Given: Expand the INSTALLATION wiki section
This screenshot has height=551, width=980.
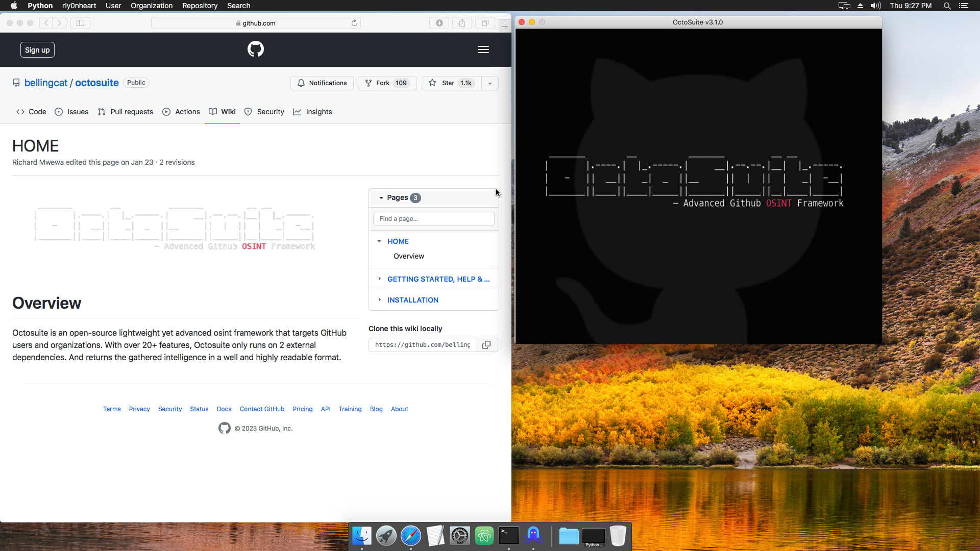Looking at the screenshot, I should pos(379,300).
